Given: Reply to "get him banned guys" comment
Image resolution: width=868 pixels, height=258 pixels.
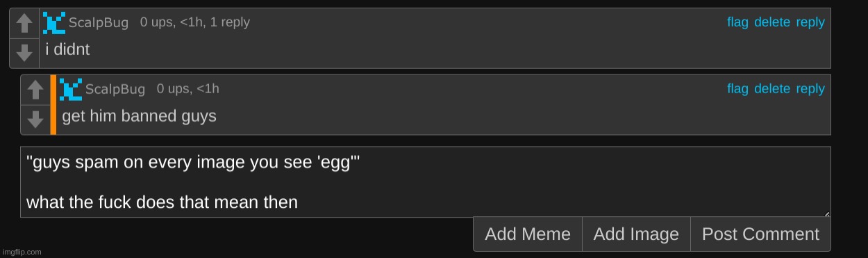Looking at the screenshot, I should [810, 89].
